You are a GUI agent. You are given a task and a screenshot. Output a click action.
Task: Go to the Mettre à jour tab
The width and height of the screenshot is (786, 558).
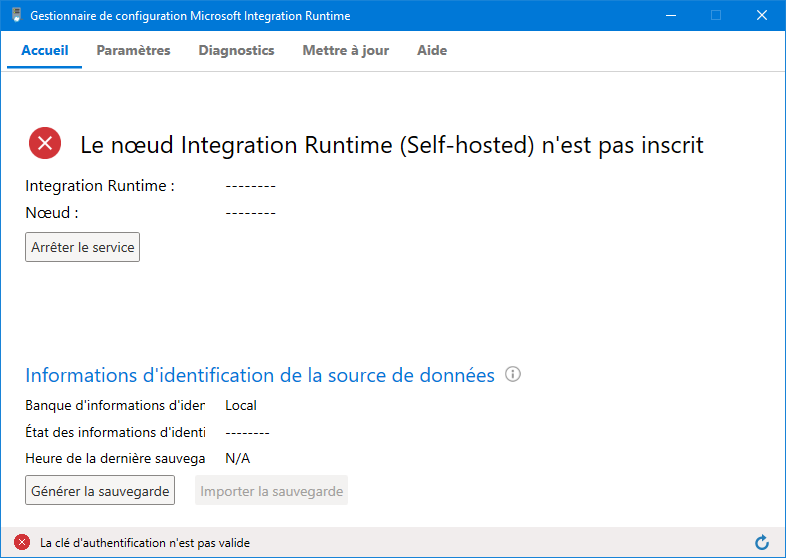(345, 50)
